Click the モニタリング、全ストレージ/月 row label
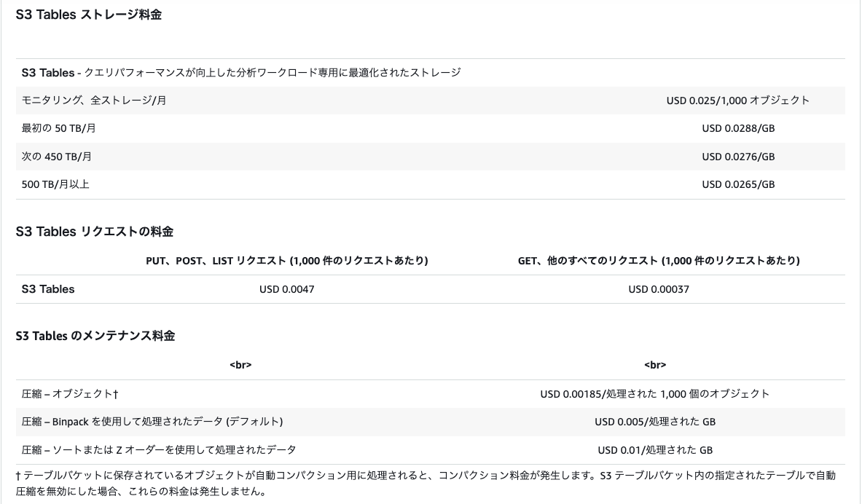Screen dimensions: 862x504 [94, 101]
